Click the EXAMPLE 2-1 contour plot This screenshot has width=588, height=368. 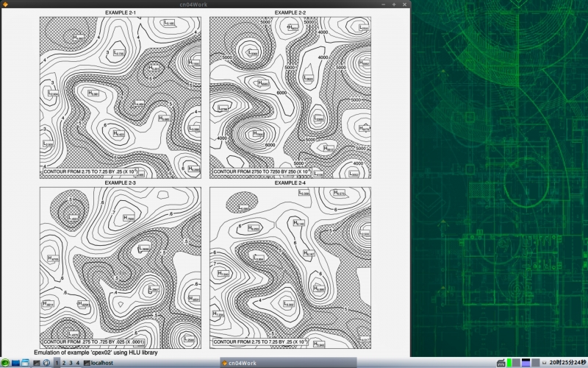click(x=121, y=96)
